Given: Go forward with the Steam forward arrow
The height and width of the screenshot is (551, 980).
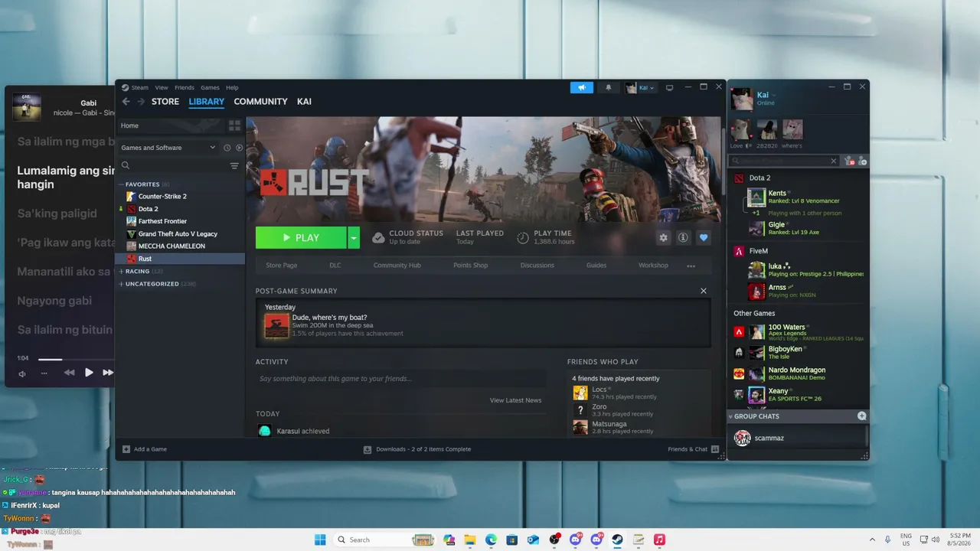Looking at the screenshot, I should point(141,102).
